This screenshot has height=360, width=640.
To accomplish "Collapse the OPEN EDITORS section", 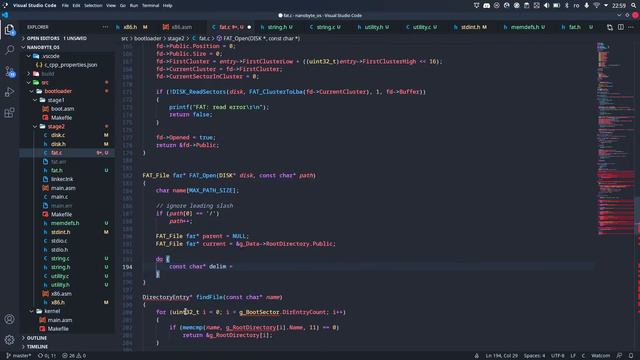I will click(67, 38).
